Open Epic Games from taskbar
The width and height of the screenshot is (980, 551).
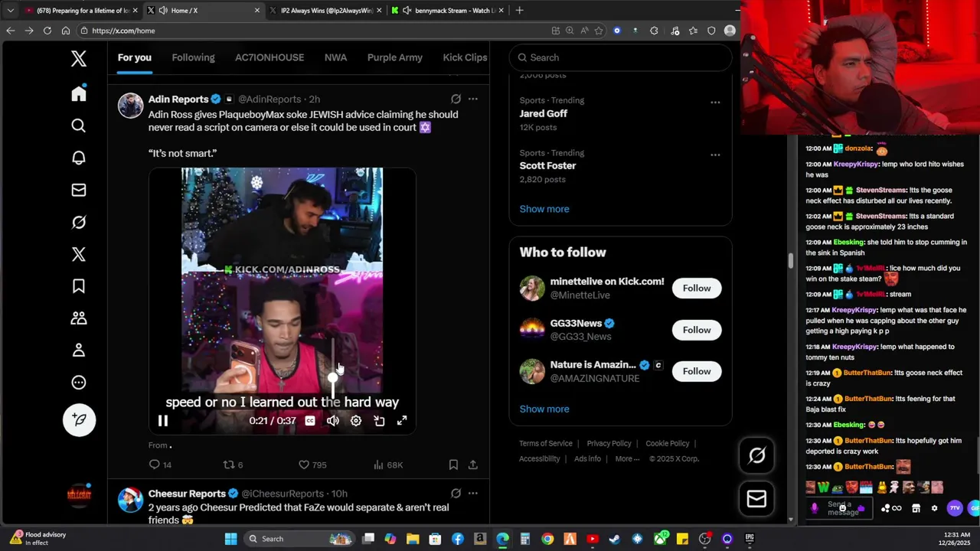pyautogui.click(x=750, y=539)
